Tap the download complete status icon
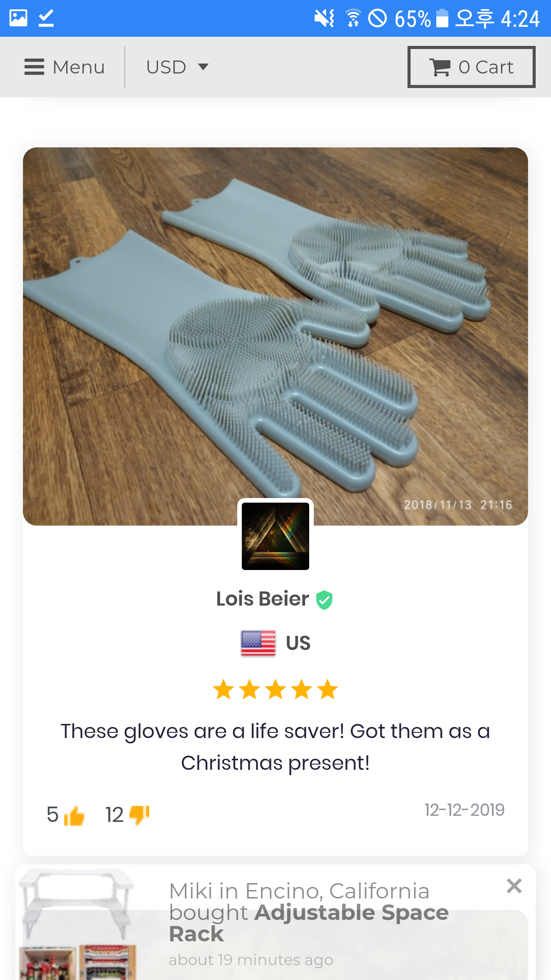 [46, 18]
